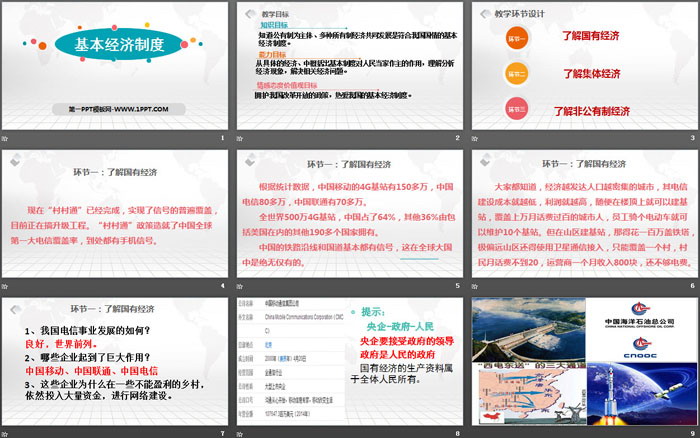Select slide 4 about 村村通 coverage
Screen dimensions: 700x438
(x=116, y=214)
